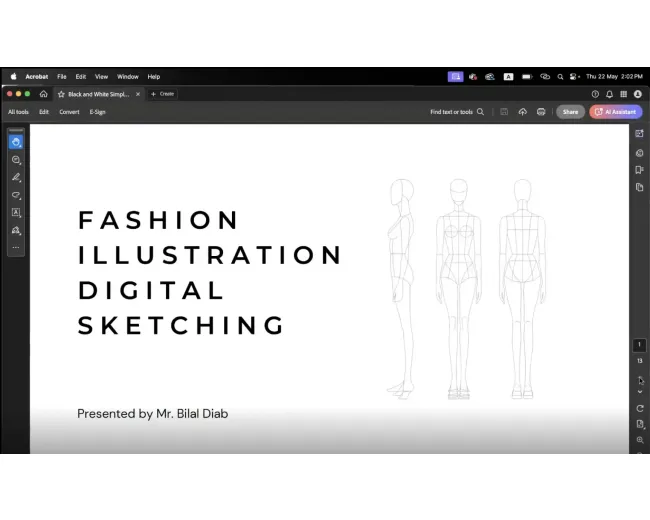Open the Help menu
650x520 pixels.
pyautogui.click(x=154, y=77)
